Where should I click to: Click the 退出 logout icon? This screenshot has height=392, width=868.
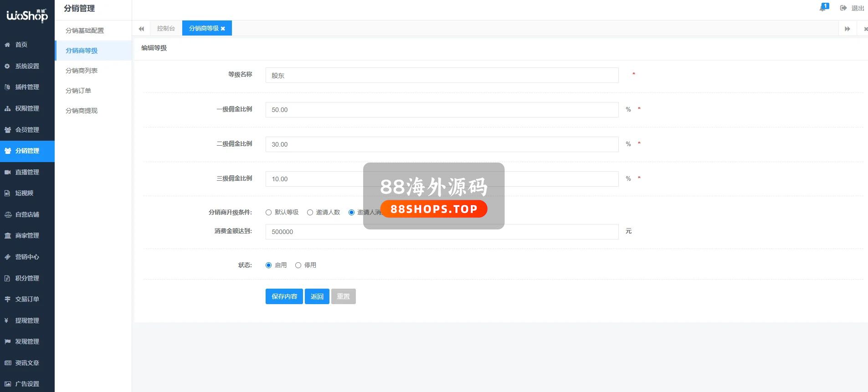click(x=843, y=8)
